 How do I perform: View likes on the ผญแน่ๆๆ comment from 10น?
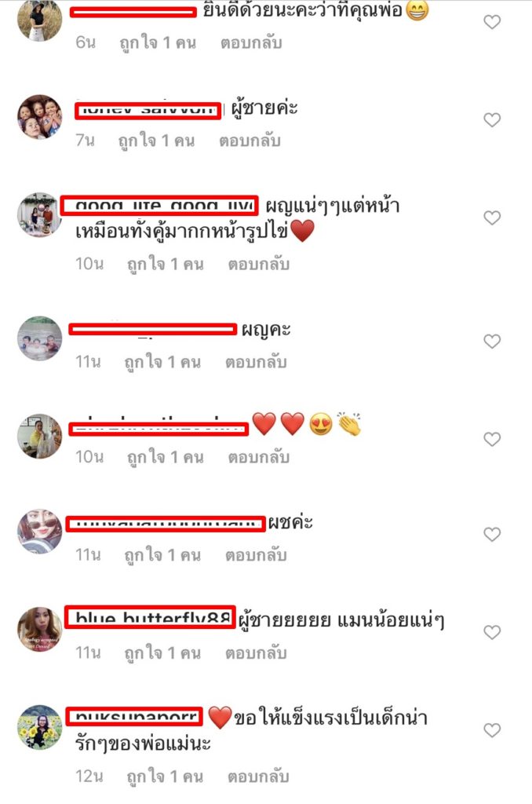pyautogui.click(x=165, y=265)
